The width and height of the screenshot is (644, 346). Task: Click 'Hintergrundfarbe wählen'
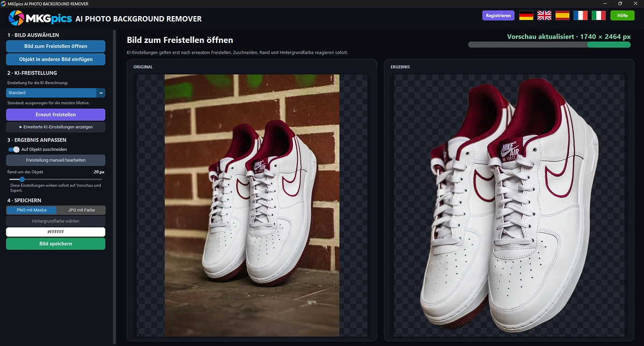(x=56, y=221)
